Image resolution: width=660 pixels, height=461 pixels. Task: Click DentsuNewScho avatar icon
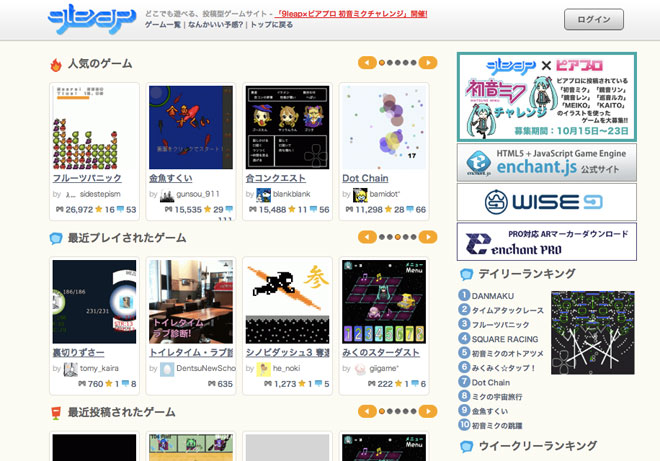point(167,369)
